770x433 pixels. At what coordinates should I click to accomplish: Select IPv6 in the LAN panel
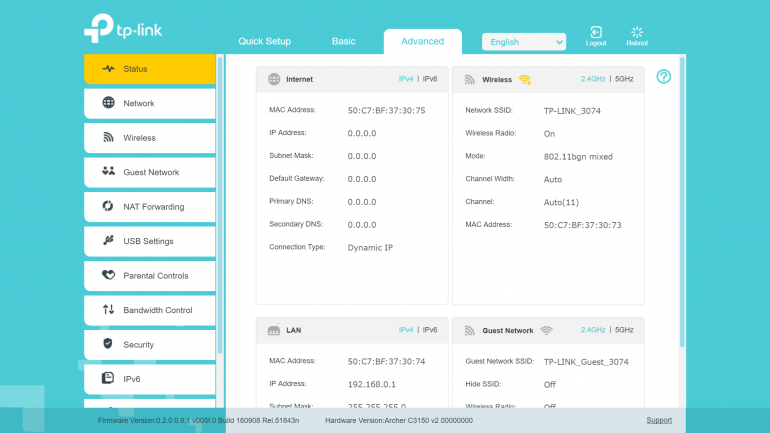point(430,330)
